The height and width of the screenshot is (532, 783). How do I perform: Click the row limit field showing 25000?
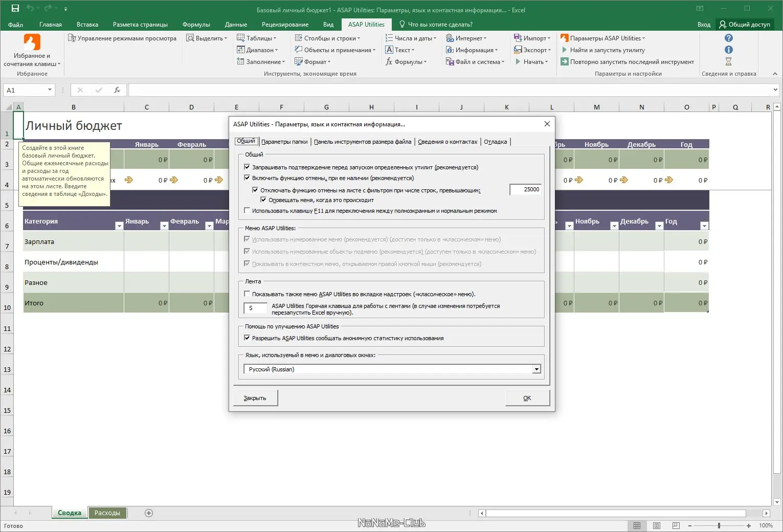click(525, 190)
